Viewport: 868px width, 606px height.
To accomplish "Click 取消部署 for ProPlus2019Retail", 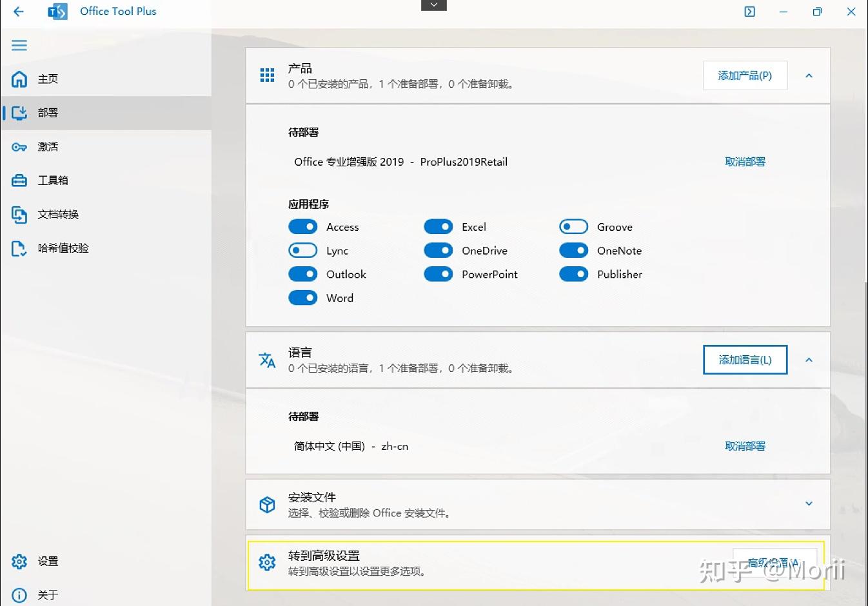I will 745,162.
